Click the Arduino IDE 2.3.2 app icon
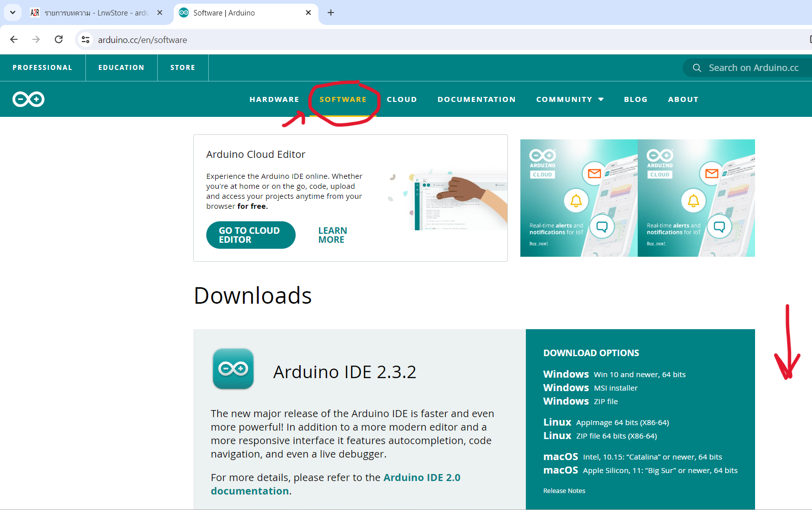 click(233, 369)
